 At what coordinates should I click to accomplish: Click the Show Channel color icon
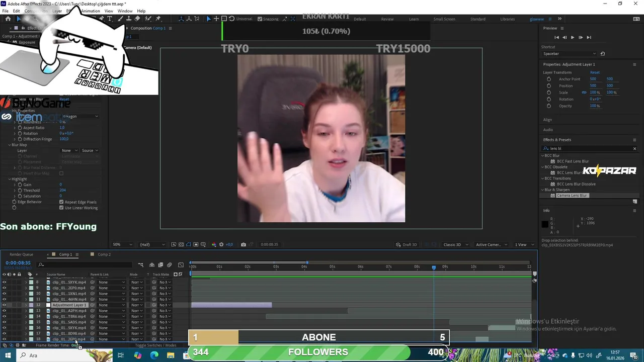click(213, 245)
